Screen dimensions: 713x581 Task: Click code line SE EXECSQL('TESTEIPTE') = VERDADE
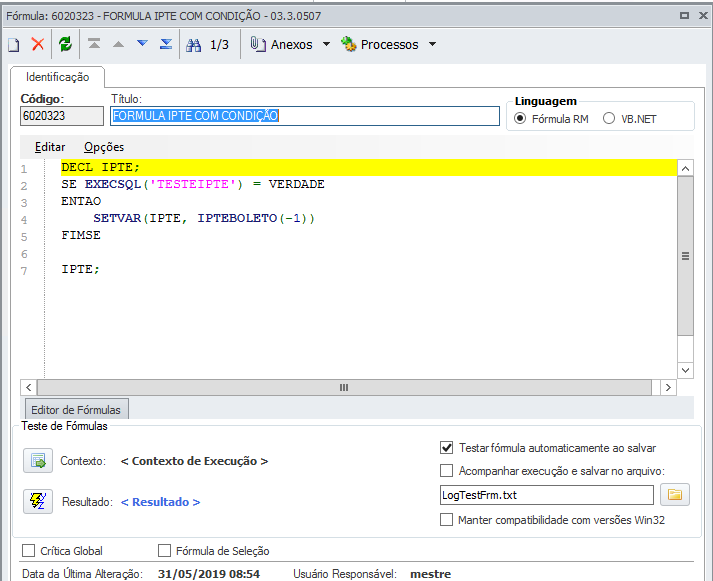pyautogui.click(x=193, y=184)
